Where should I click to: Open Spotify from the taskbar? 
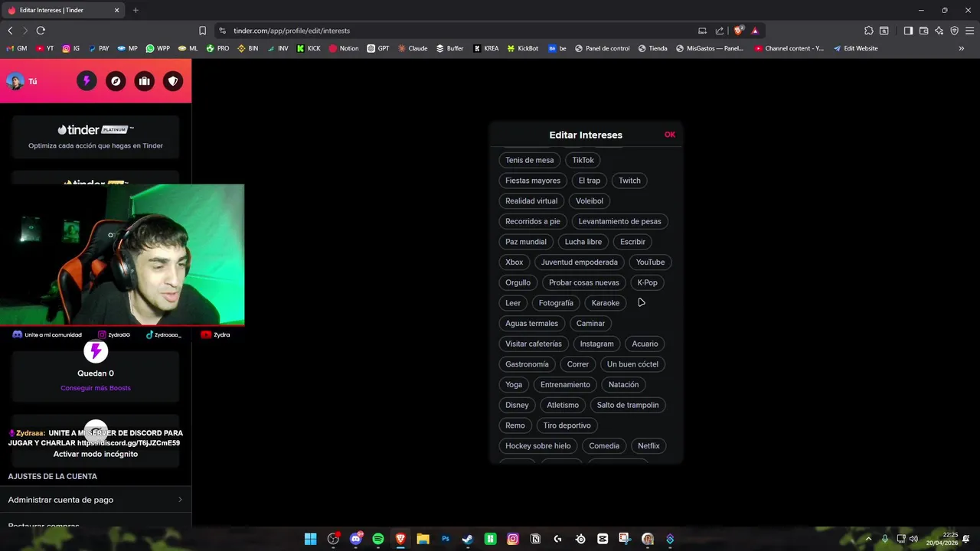click(377, 539)
